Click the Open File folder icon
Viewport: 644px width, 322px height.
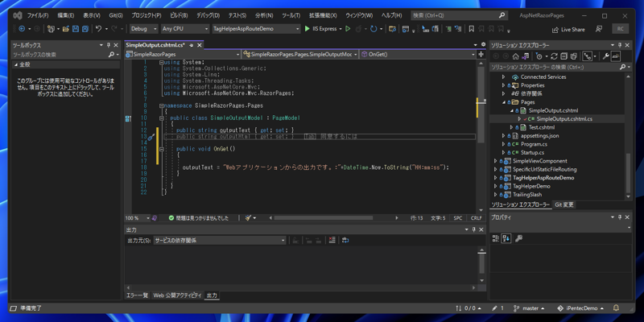[66, 29]
